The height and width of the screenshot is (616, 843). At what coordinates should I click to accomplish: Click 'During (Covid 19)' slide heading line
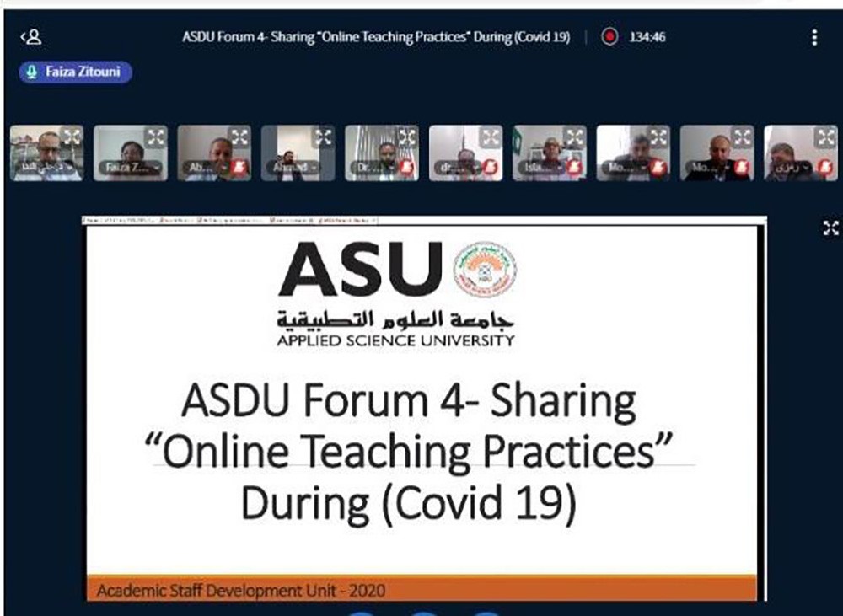pos(409,503)
